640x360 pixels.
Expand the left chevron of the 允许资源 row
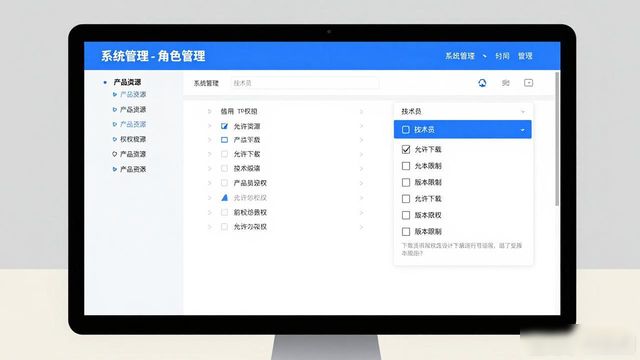209,126
